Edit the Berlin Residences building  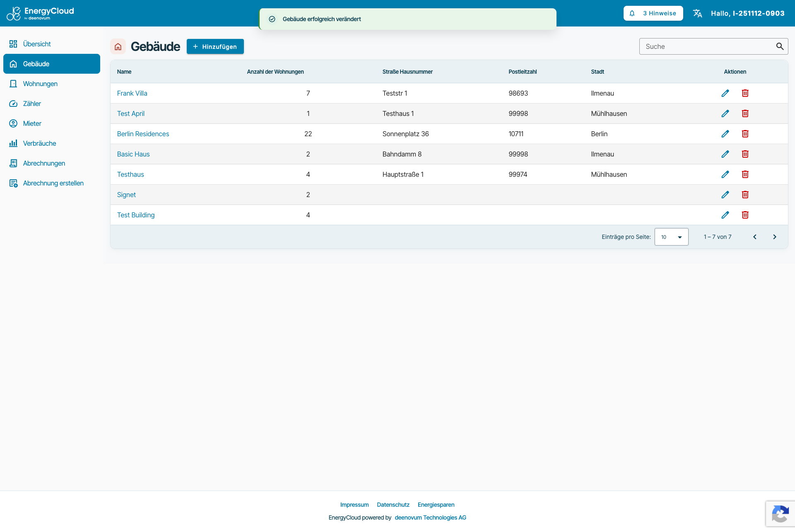pyautogui.click(x=725, y=134)
